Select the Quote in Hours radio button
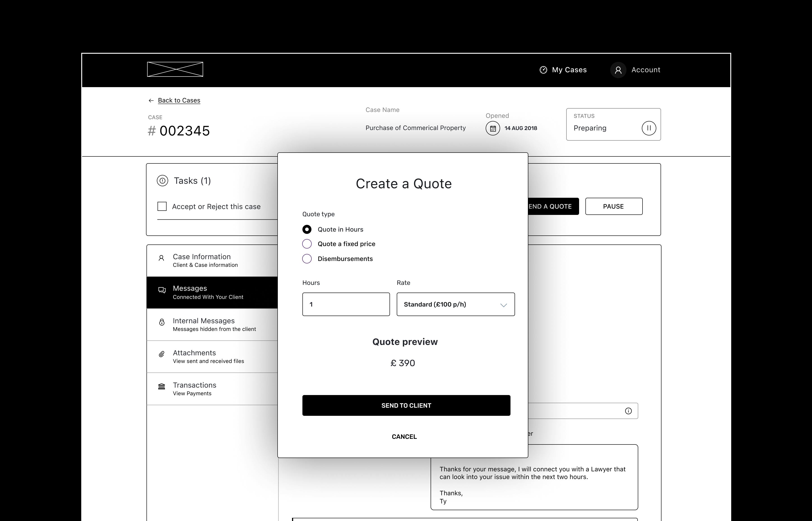Screen dimensions: 812x521 tap(307, 229)
